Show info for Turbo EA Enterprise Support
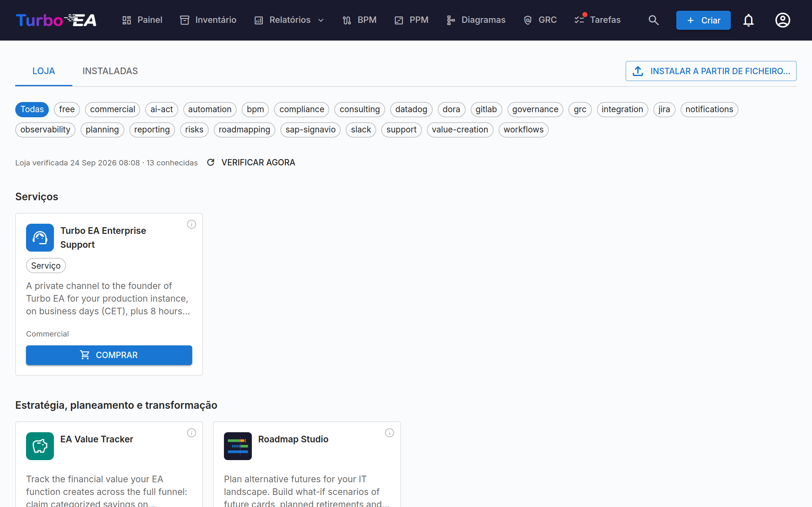The height and width of the screenshot is (507, 812). pos(192,224)
